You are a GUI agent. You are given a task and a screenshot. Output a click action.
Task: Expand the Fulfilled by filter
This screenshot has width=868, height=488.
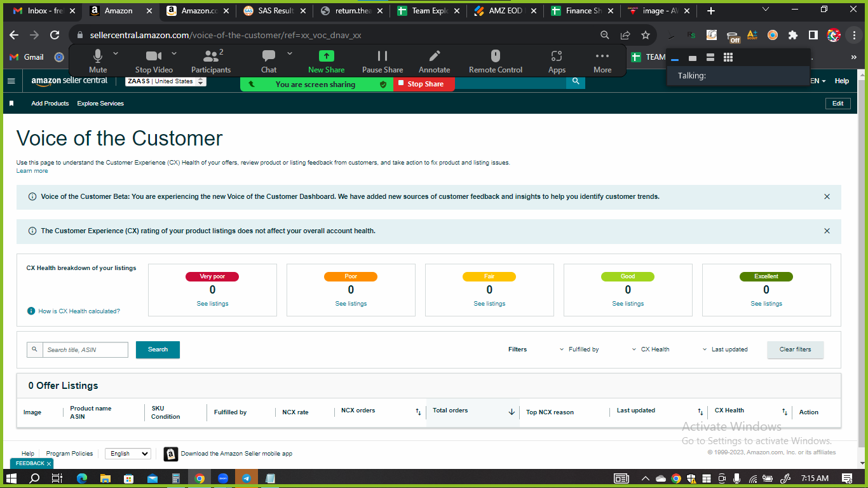tap(580, 349)
